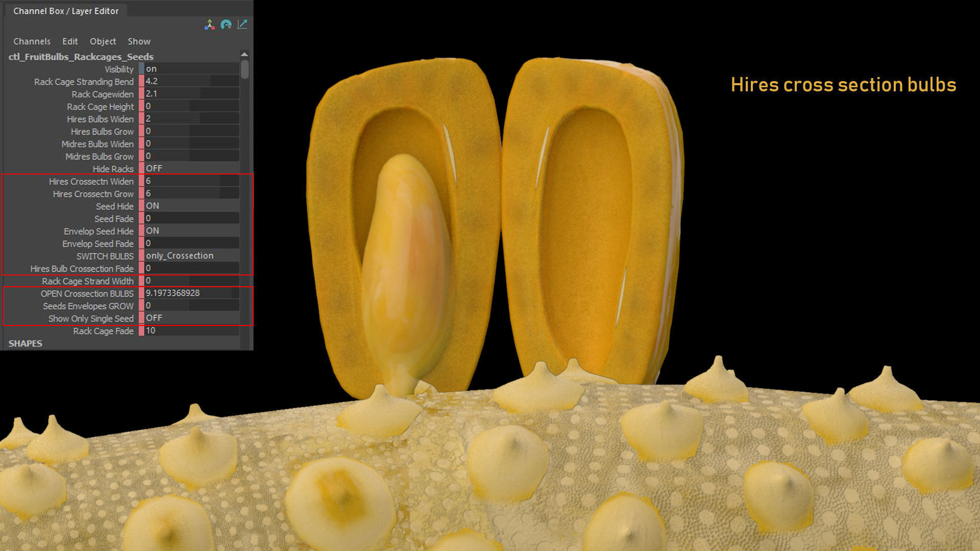Toggle the Seed Hide ON value
The width and height of the screenshot is (980, 551).
coord(191,206)
